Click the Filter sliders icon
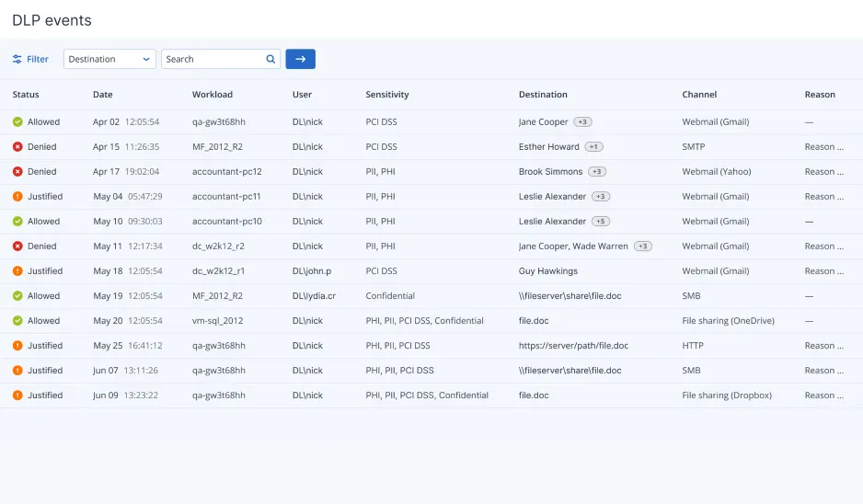863x504 pixels. [x=17, y=59]
